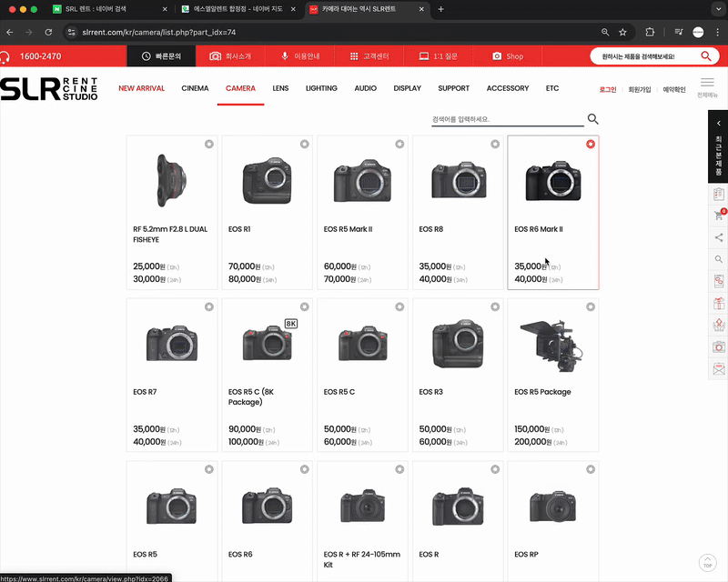728x582 pixels.
Task: Click the envelope mail icon in right sidebar
Action: point(718,368)
